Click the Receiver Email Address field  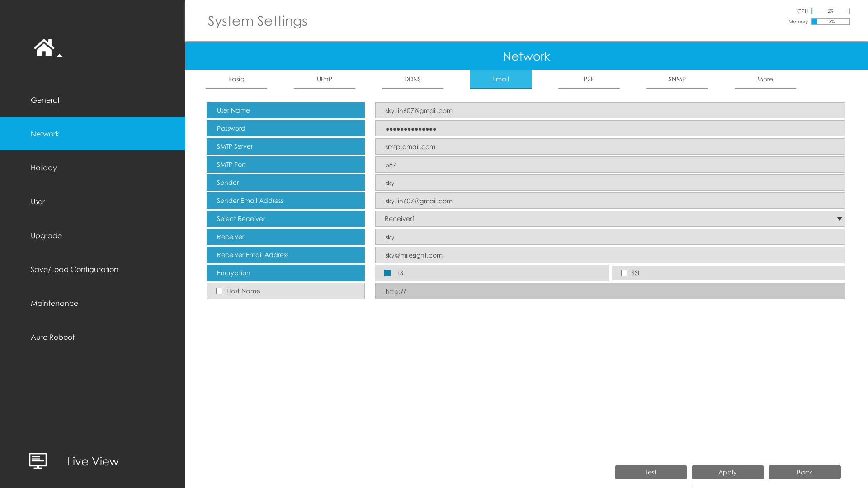click(x=610, y=255)
